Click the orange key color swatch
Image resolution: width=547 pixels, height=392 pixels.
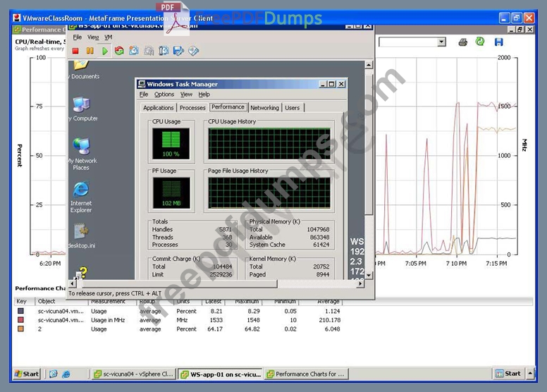pyautogui.click(x=21, y=329)
